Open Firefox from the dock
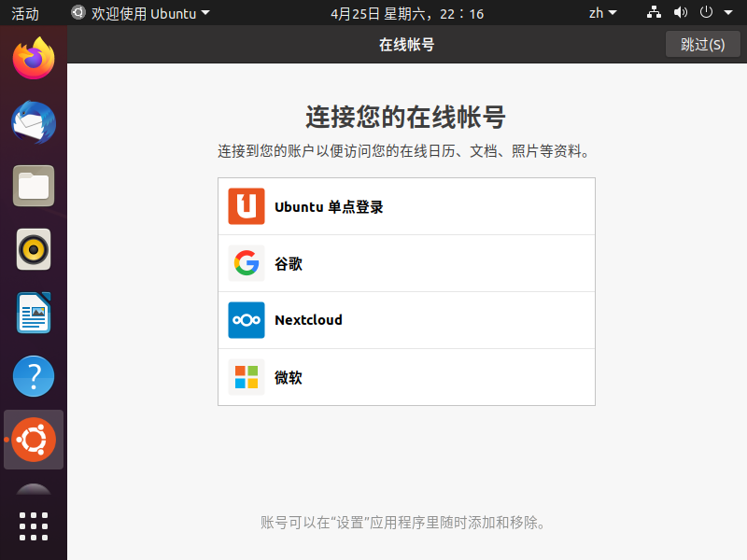Image resolution: width=747 pixels, height=560 pixels. (34, 59)
